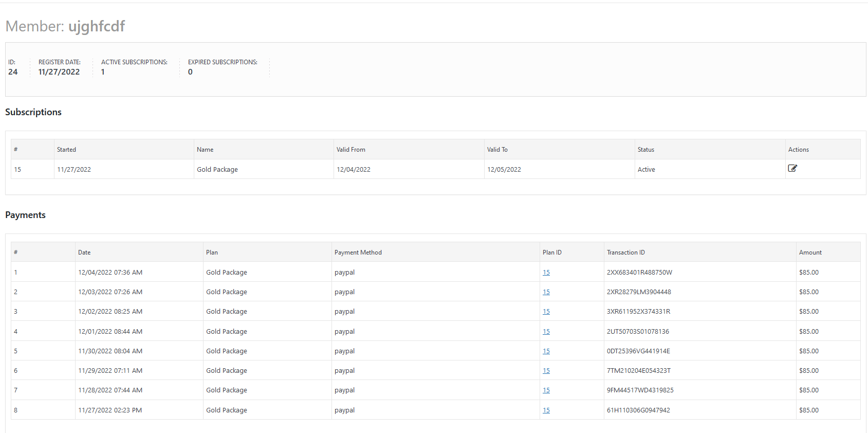Open Plan ID 15 link in payment 8
The image size is (868, 433).
(x=546, y=410)
